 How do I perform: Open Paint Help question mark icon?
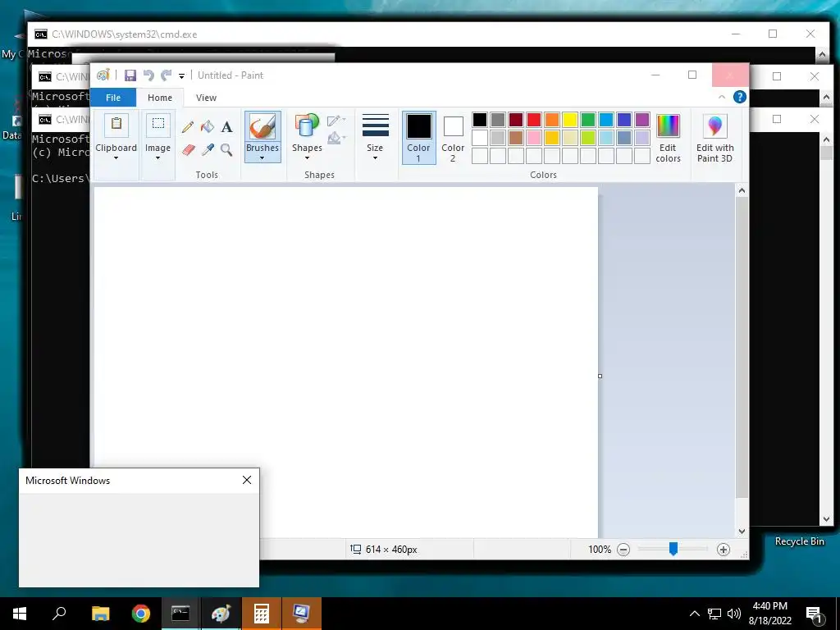click(x=739, y=97)
